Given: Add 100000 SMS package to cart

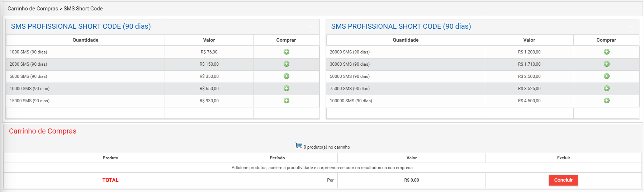Looking at the screenshot, I should [x=607, y=100].
